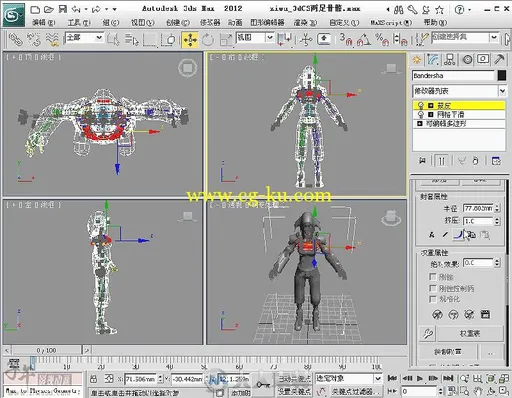Click the Configure Modifier Sets icon

pyautogui.click(x=496, y=161)
